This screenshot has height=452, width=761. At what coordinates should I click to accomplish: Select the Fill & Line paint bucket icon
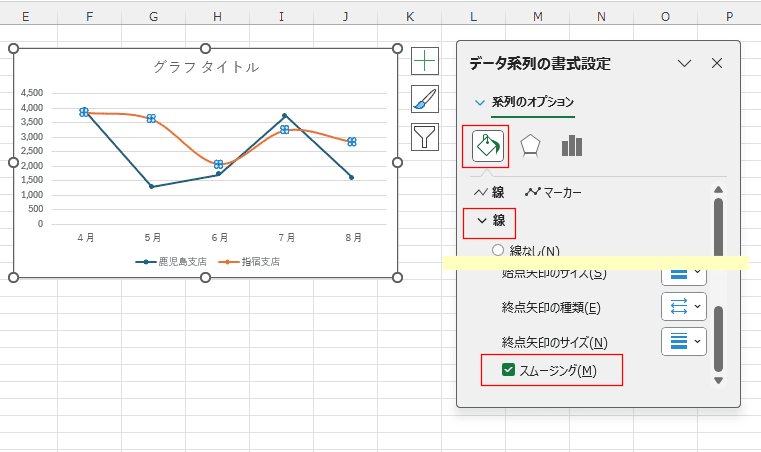(x=486, y=146)
